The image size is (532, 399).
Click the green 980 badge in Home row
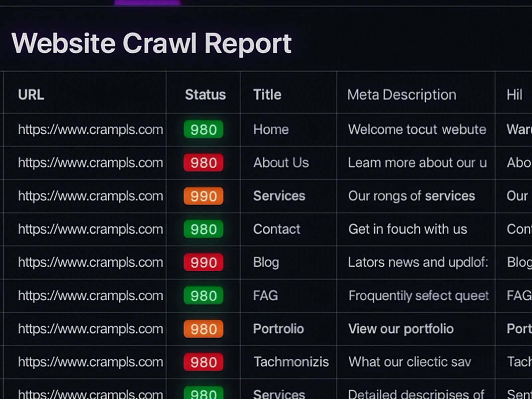click(203, 129)
